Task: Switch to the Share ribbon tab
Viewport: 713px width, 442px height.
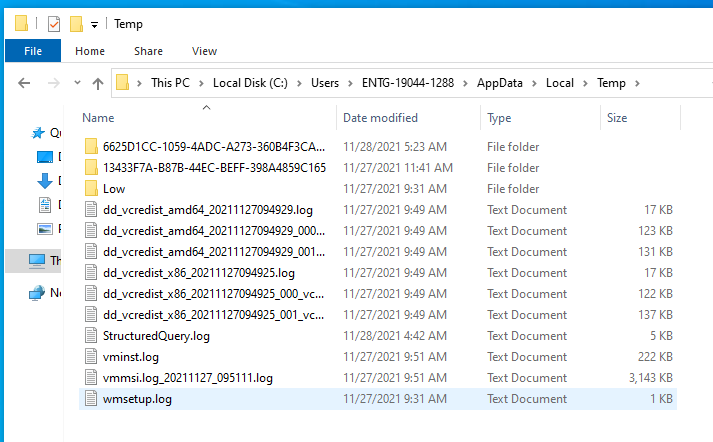Action: point(148,51)
